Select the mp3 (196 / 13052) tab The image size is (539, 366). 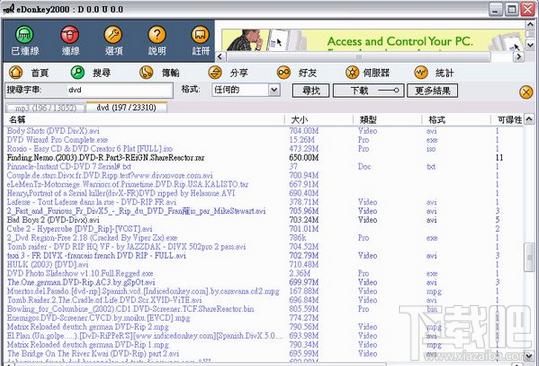45,108
